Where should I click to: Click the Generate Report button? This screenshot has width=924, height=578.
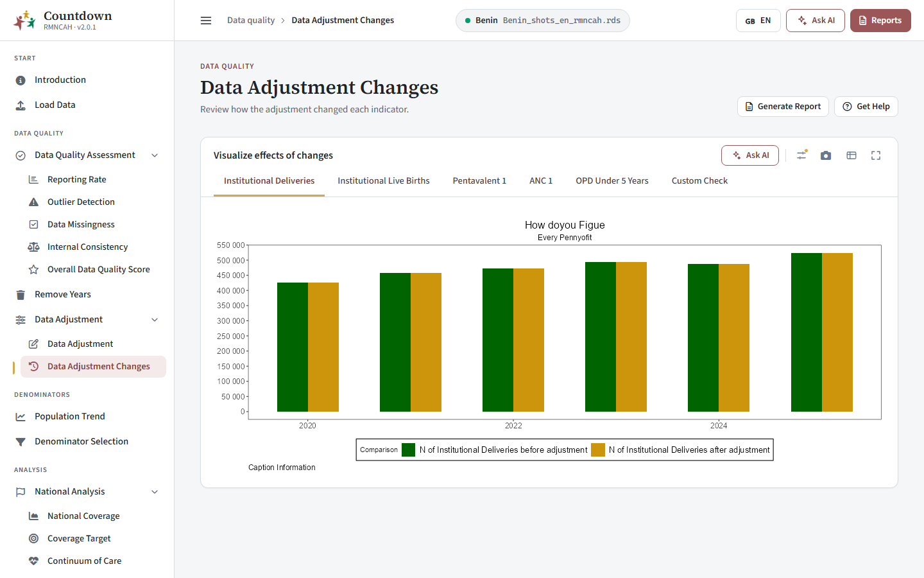783,107
